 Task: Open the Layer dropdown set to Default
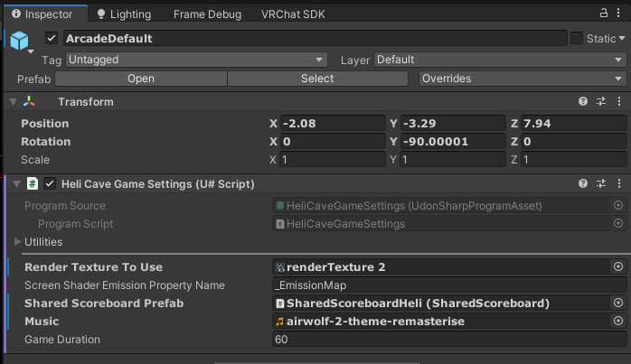(500, 60)
